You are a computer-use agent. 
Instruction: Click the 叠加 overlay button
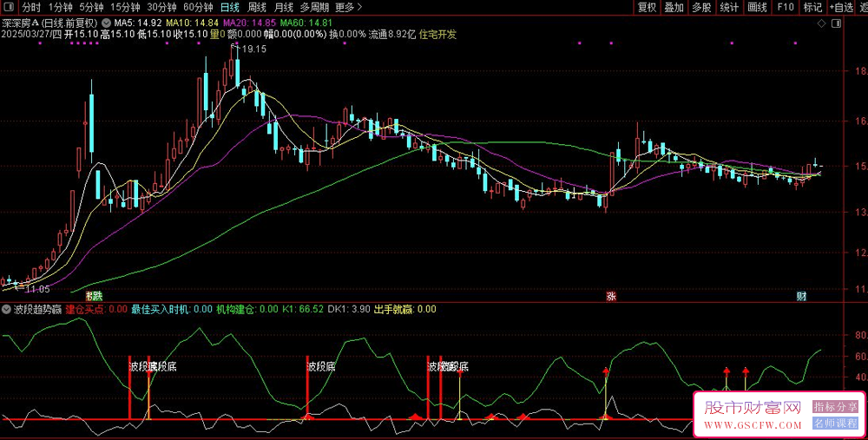click(674, 7)
